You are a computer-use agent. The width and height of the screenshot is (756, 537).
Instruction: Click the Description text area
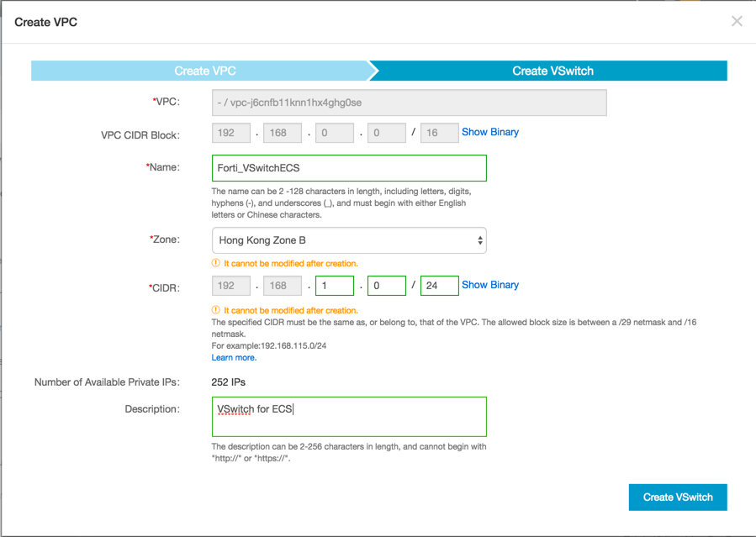[349, 417]
